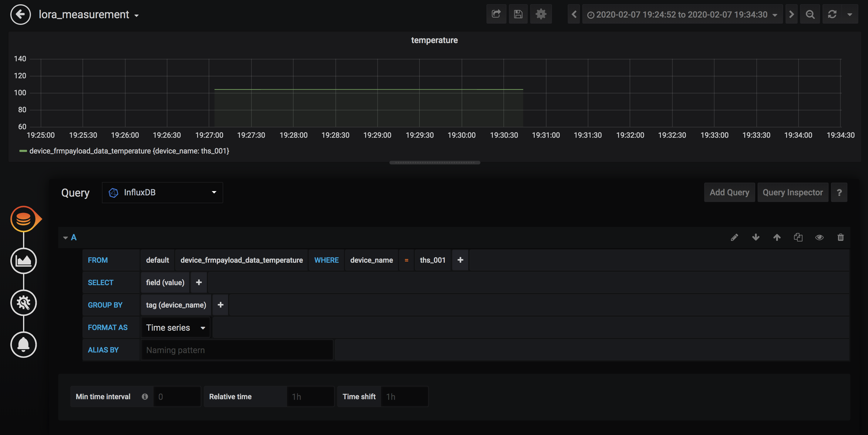Click the Add Query button

pyautogui.click(x=729, y=192)
